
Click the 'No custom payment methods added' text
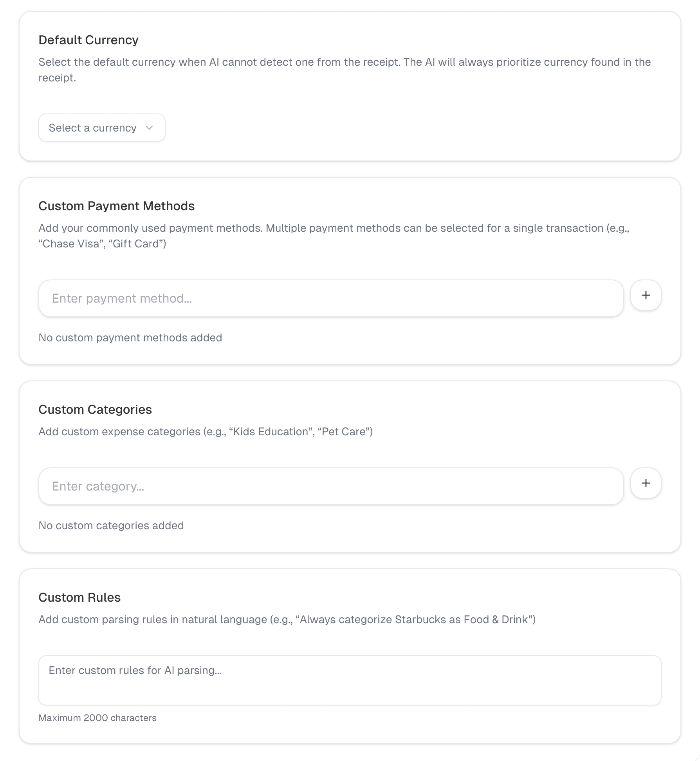130,337
